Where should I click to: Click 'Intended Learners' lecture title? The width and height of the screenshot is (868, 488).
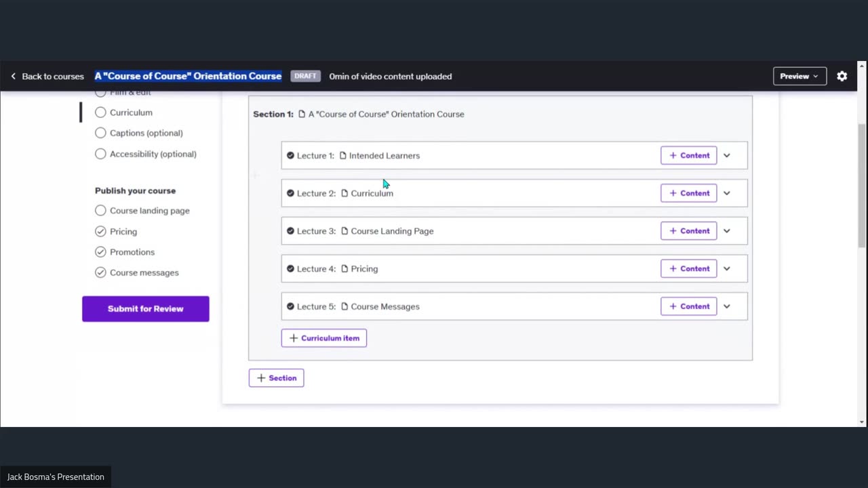pyautogui.click(x=384, y=156)
